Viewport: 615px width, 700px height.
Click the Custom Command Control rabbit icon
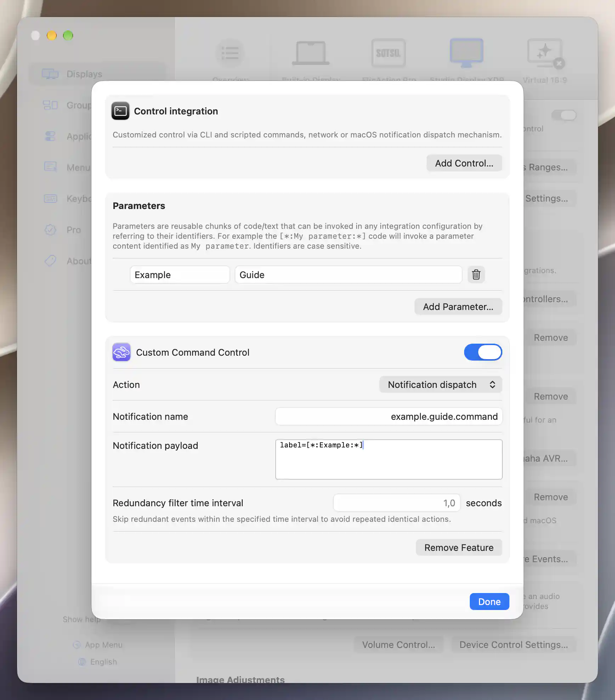[x=121, y=352]
